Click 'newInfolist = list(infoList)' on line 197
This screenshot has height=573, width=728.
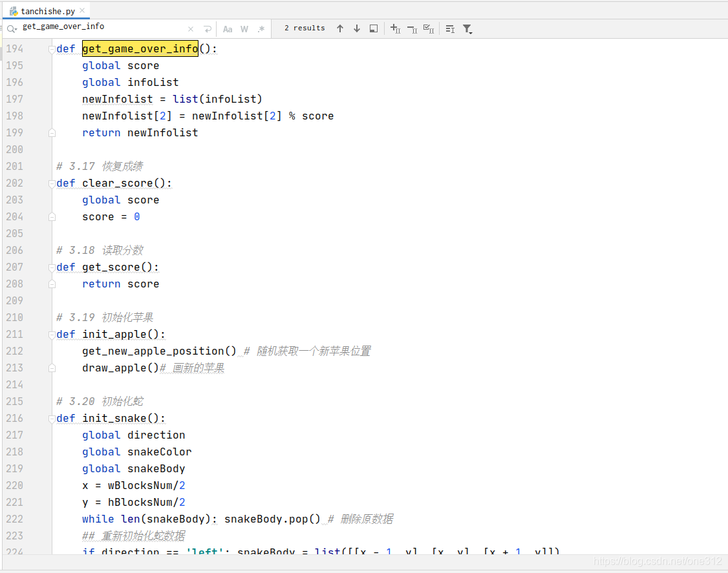[x=172, y=99]
